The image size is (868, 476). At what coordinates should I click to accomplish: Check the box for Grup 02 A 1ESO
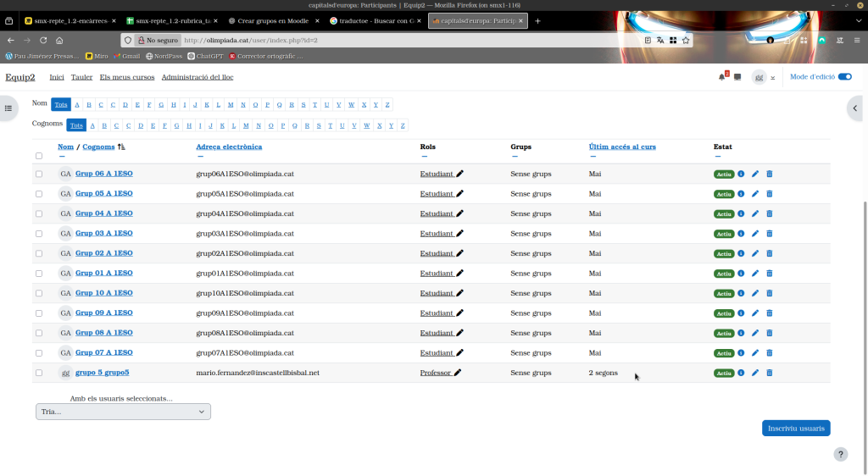click(x=39, y=253)
